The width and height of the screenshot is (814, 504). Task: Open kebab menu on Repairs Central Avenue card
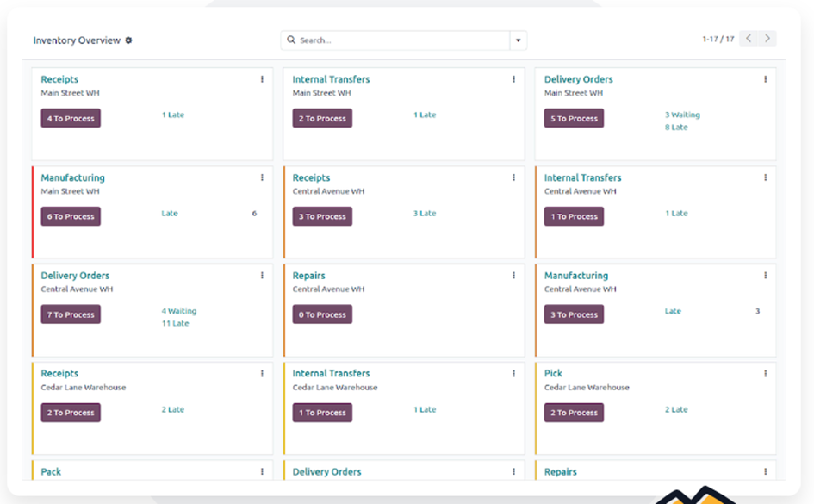click(513, 276)
